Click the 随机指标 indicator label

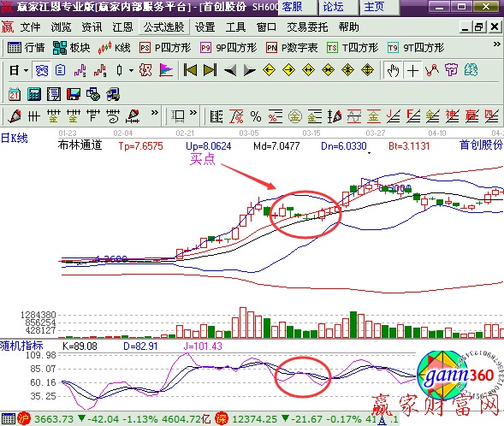[x=21, y=346]
